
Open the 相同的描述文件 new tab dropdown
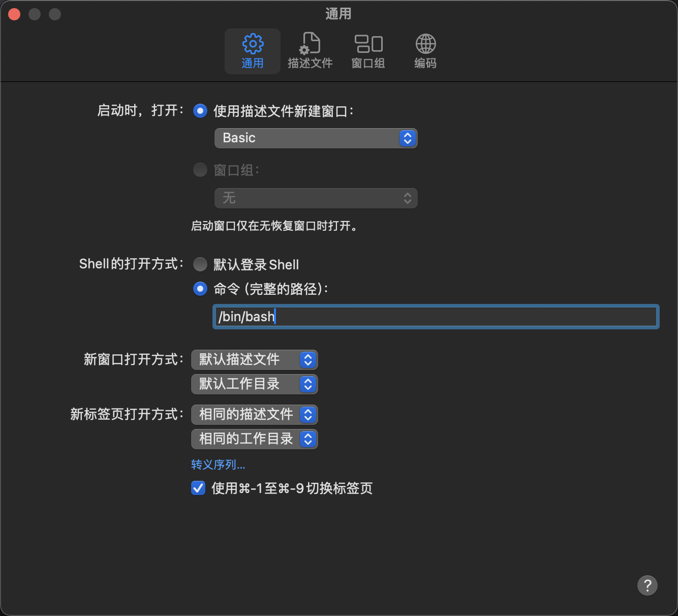[254, 415]
